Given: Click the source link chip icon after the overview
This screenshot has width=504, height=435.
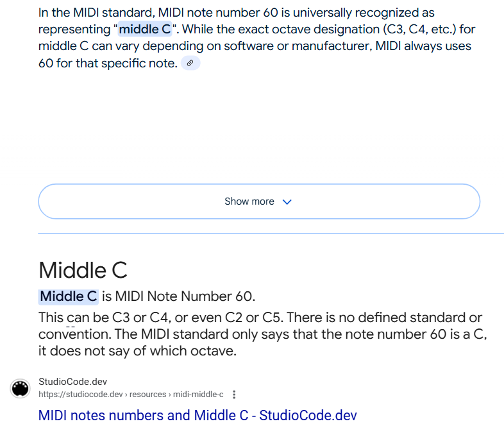Looking at the screenshot, I should (x=190, y=63).
